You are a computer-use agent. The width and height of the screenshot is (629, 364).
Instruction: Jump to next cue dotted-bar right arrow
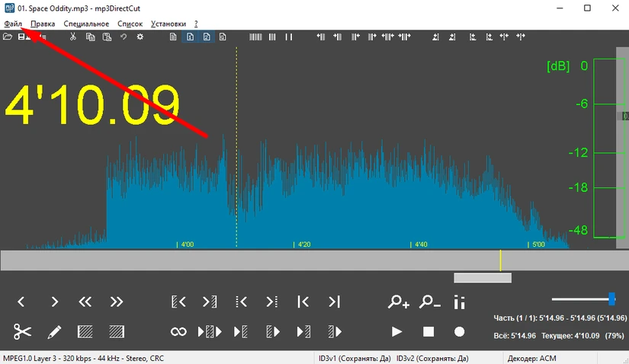[272, 302]
